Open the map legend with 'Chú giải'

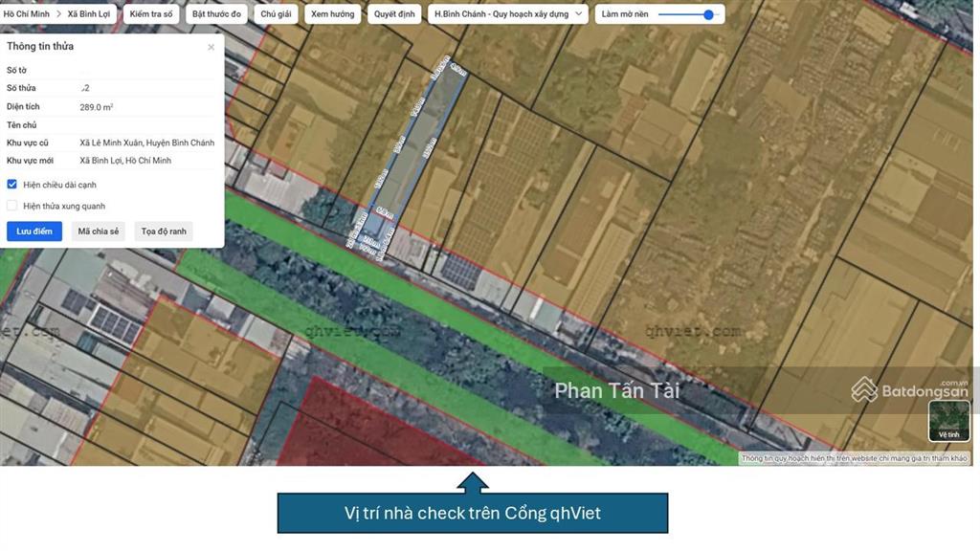tap(276, 13)
